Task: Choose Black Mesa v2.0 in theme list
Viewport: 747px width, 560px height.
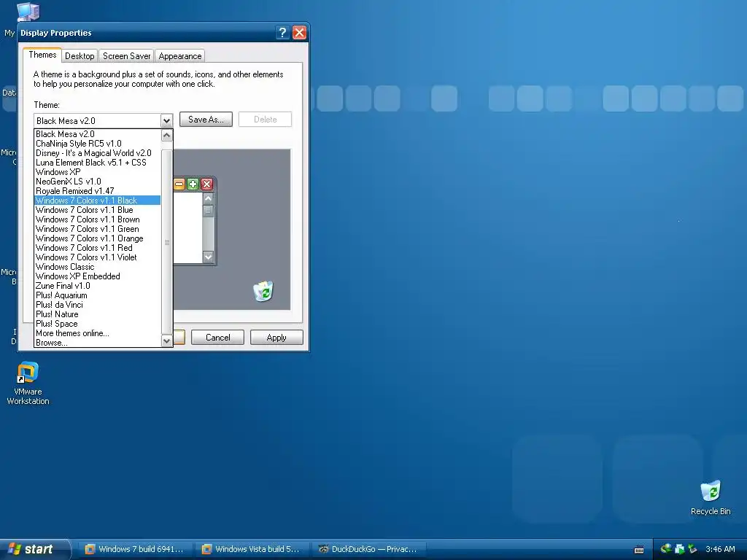Action: point(97,134)
